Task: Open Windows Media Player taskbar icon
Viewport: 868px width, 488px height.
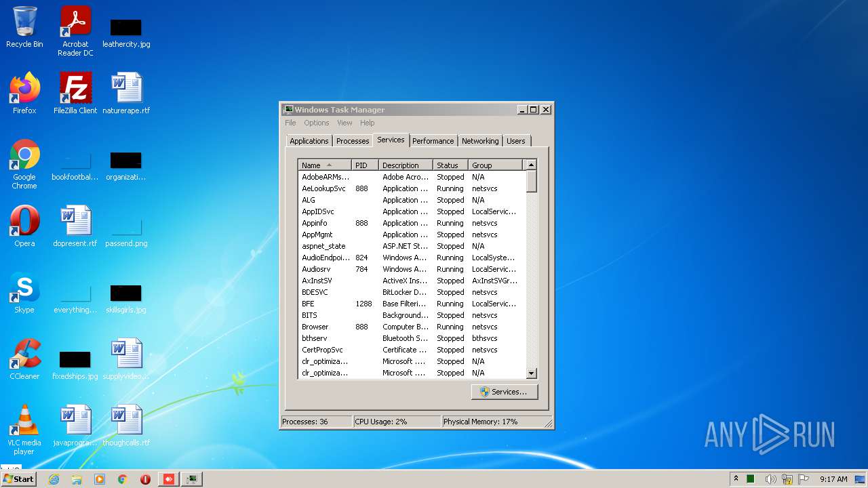Action: [100, 479]
